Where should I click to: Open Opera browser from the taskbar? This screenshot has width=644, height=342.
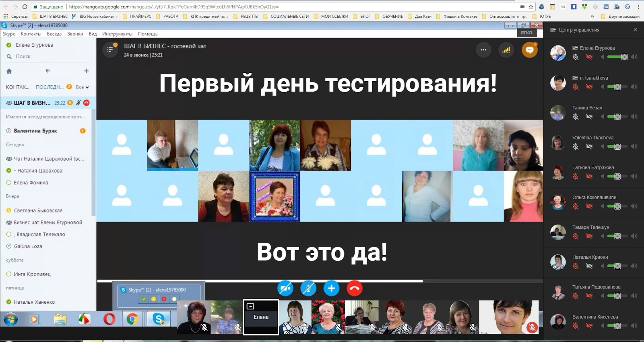(x=109, y=319)
